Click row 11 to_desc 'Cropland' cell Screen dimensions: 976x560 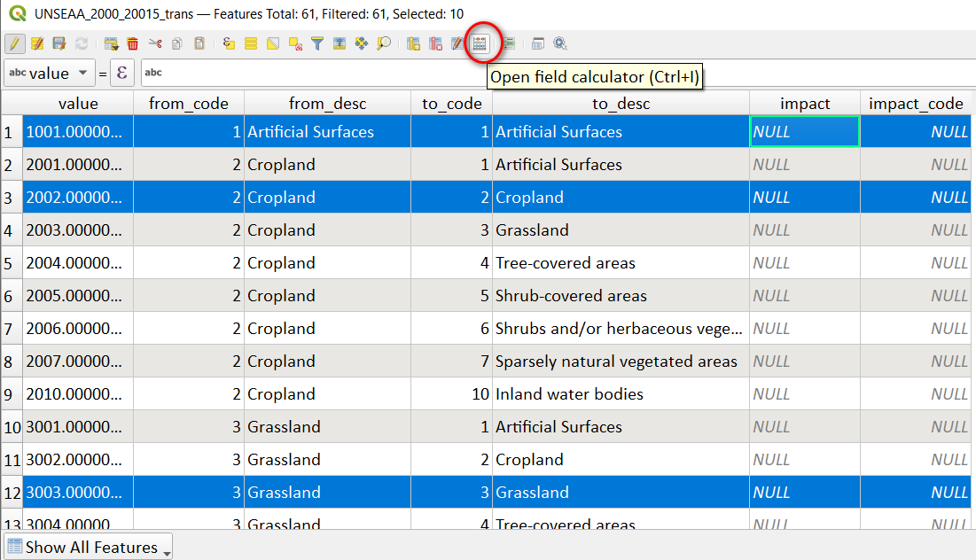pyautogui.click(x=621, y=460)
